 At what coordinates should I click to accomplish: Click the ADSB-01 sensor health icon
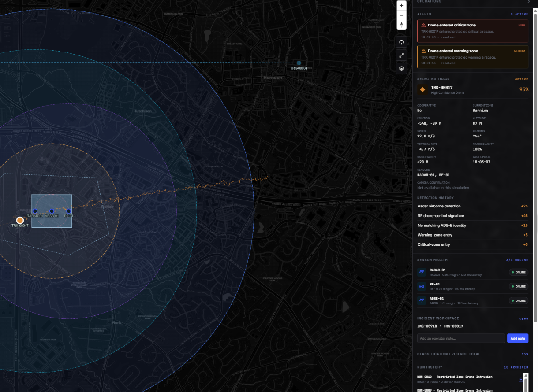point(422,300)
